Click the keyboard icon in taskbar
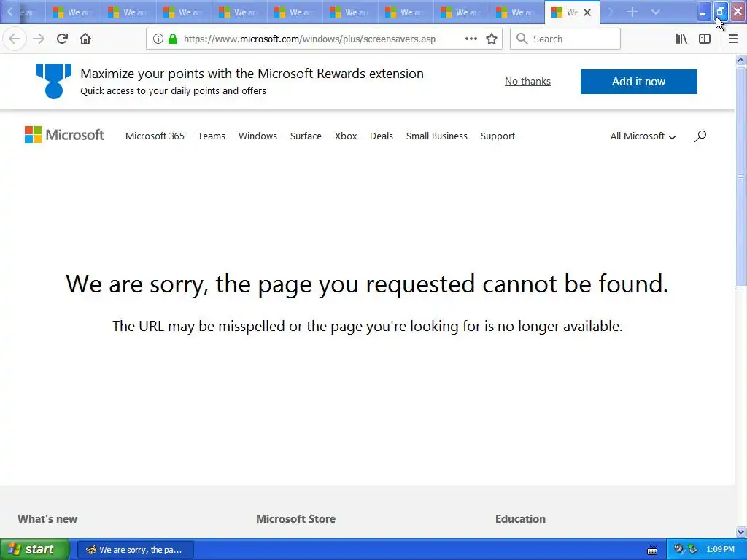Viewport: 747px width, 560px height. pyautogui.click(x=652, y=550)
